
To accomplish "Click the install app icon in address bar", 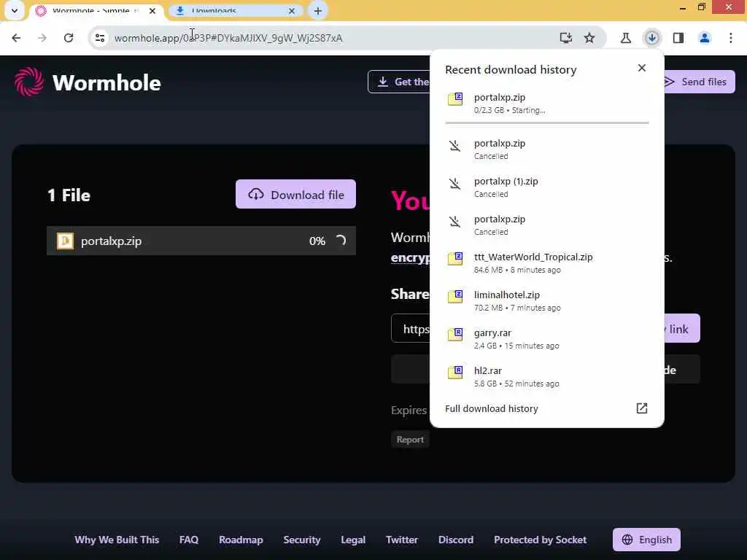I will click(565, 38).
